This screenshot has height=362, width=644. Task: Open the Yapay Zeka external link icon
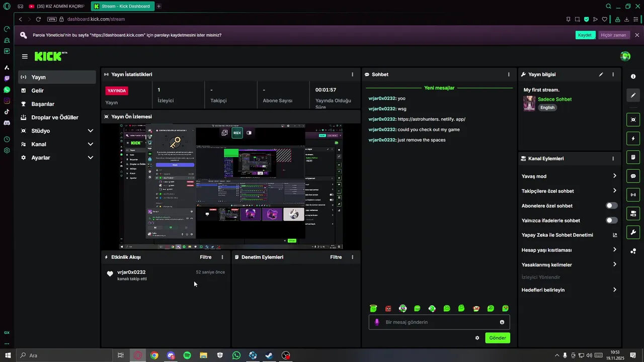point(615,235)
